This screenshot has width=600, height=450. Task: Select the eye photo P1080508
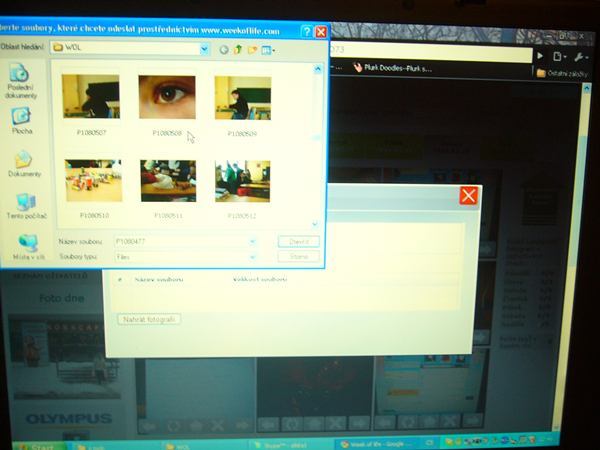point(167,105)
